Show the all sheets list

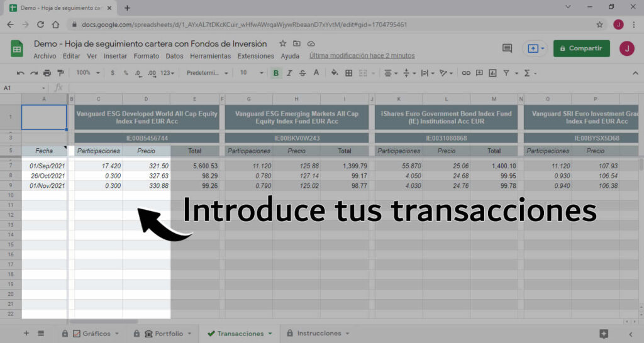coord(41,333)
